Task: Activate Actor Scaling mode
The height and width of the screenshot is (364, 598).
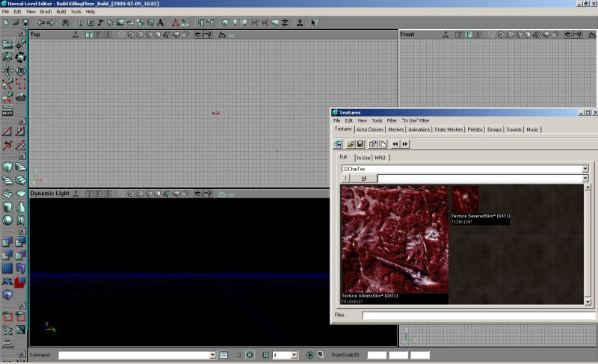Action: point(7,57)
